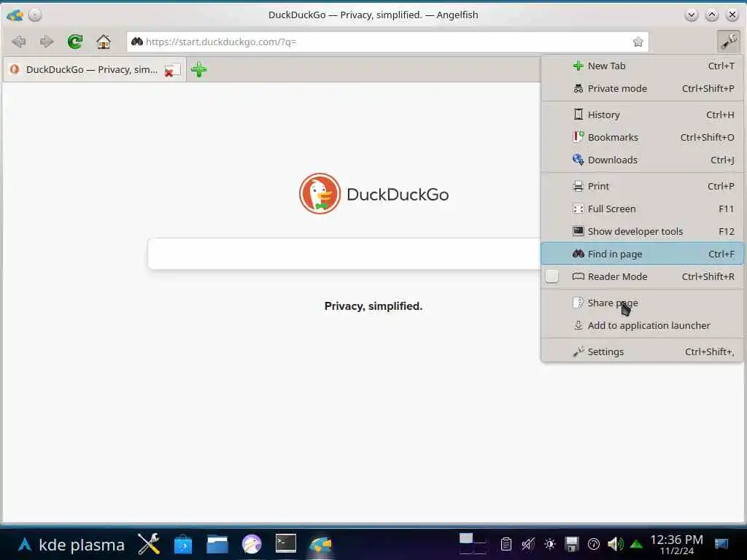Open the Discover store taskbar icon
The height and width of the screenshot is (560, 747).
183,544
